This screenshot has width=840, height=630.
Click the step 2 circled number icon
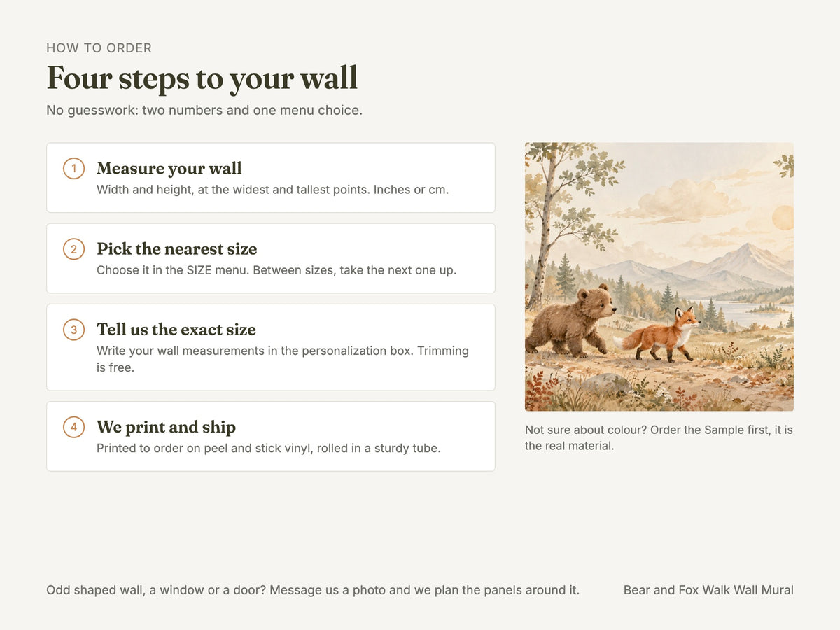tap(73, 249)
